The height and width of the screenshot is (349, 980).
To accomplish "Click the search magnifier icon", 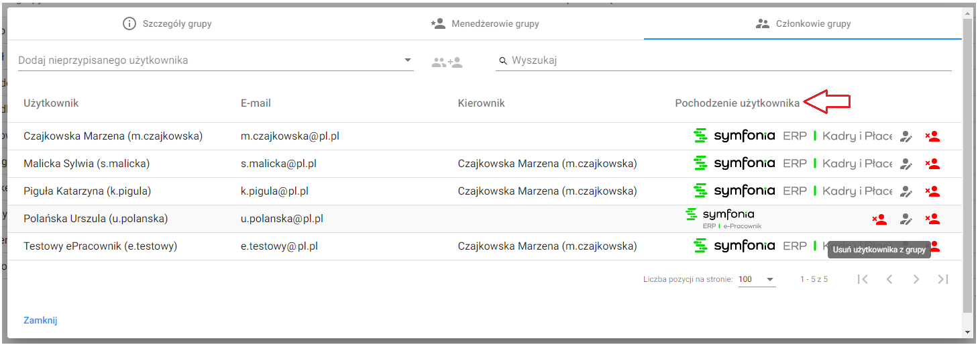I will (502, 61).
